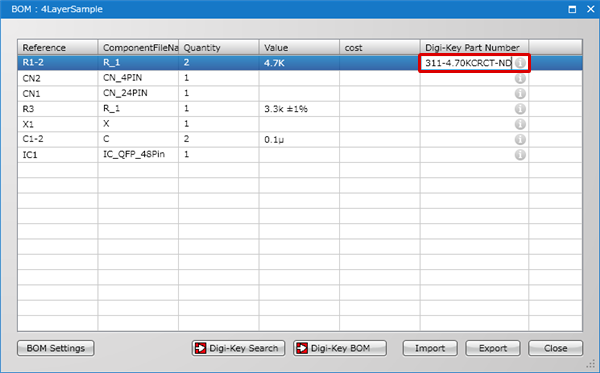Click the 4.7K value cell
The image size is (600, 373).
(299, 63)
